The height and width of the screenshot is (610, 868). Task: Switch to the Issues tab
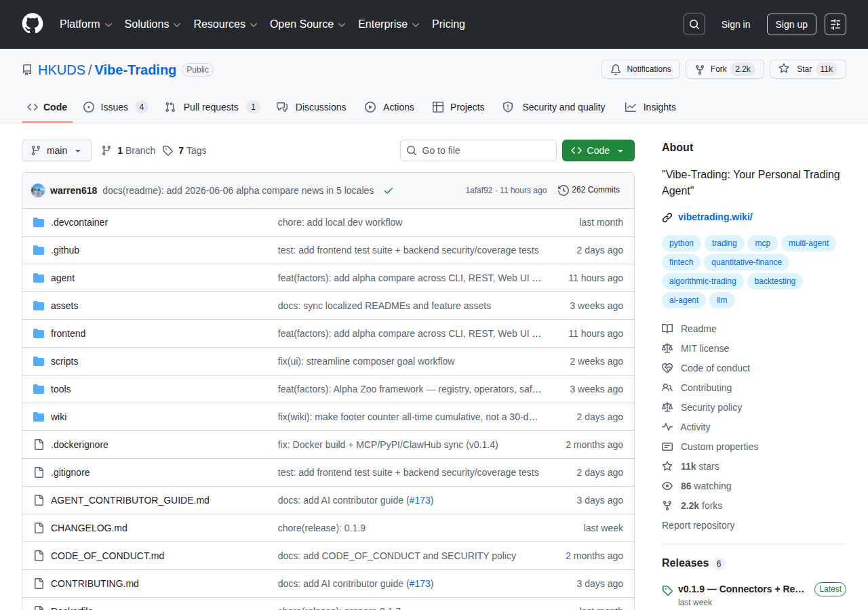coord(115,107)
